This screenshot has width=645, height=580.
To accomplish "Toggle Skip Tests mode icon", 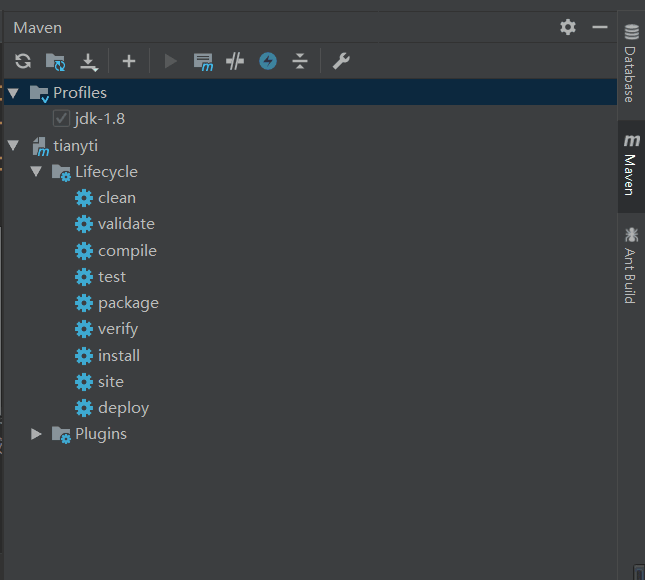I will pyautogui.click(x=235, y=61).
